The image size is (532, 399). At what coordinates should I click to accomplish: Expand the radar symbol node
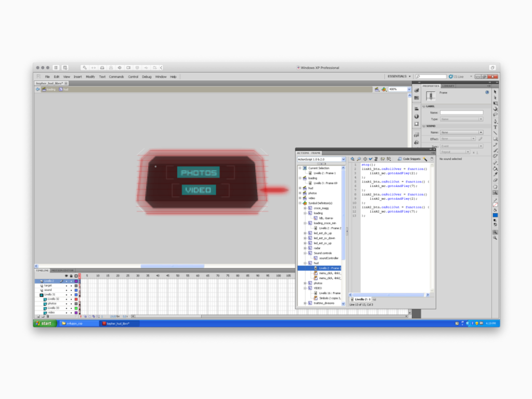(x=305, y=248)
